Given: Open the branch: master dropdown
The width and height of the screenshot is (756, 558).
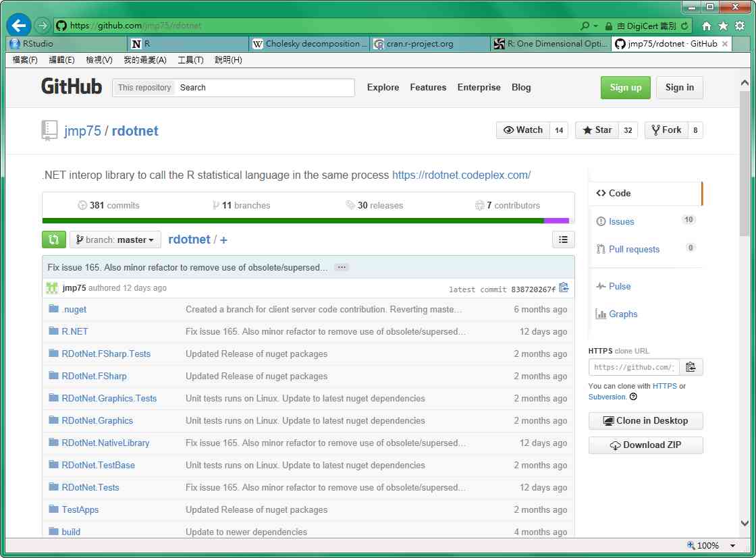Looking at the screenshot, I should click(115, 240).
